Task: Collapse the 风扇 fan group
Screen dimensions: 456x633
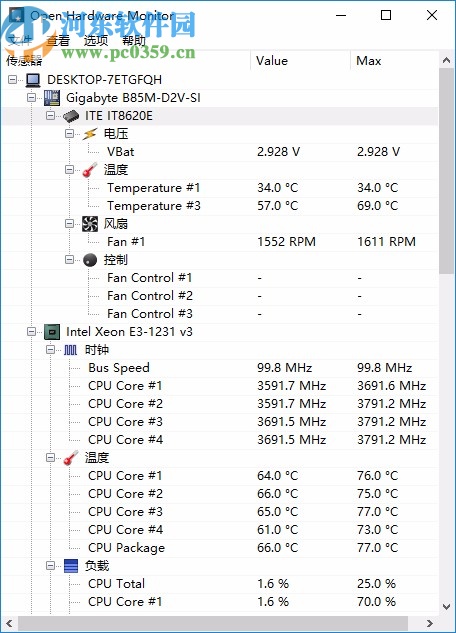Action: 69,224
